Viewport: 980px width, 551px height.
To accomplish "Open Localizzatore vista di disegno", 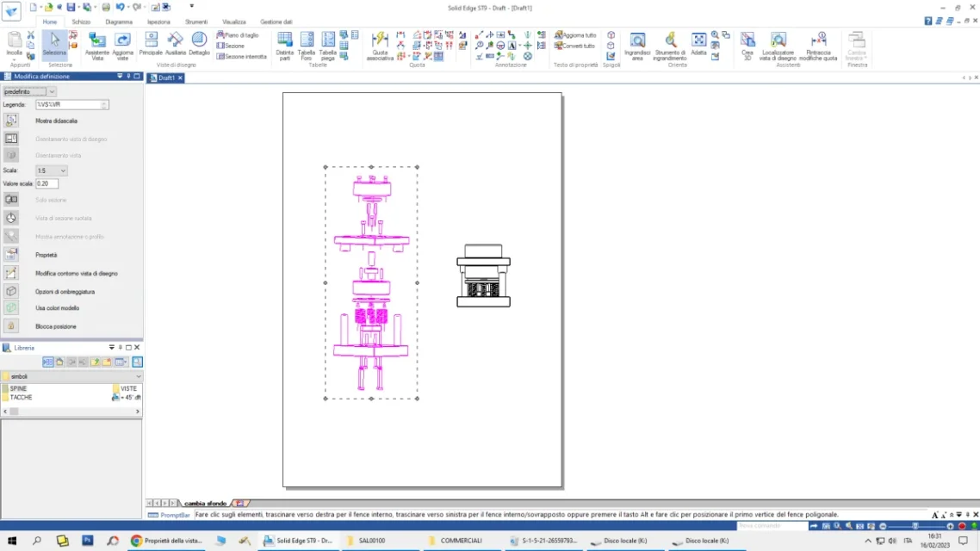I will (x=778, y=46).
